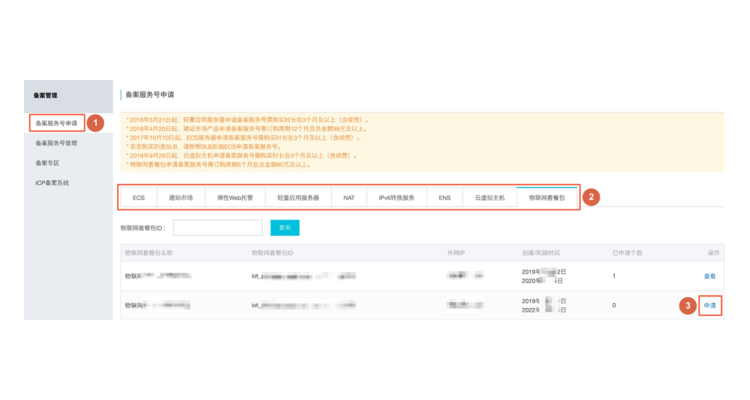Viewport: 750px width, 400px height.
Task: Select the 物联网套餐包 tab
Action: (x=547, y=197)
